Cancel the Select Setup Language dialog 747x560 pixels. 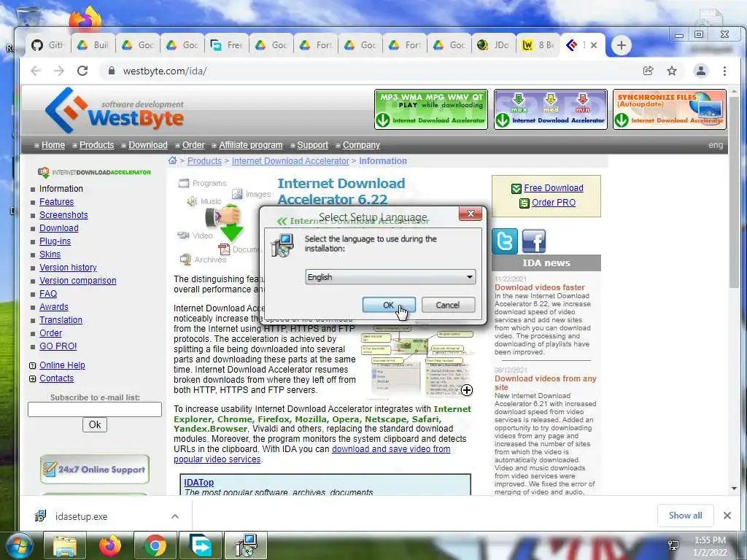(x=448, y=306)
